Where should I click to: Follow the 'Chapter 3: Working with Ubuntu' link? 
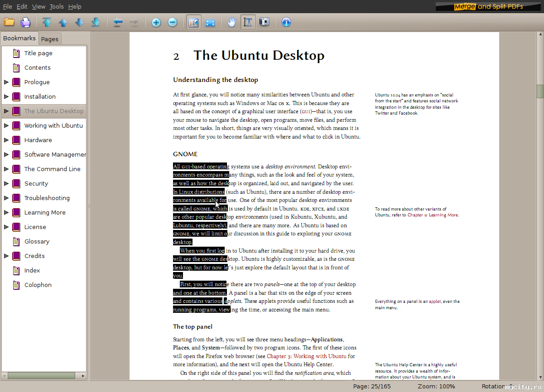click(x=306, y=356)
